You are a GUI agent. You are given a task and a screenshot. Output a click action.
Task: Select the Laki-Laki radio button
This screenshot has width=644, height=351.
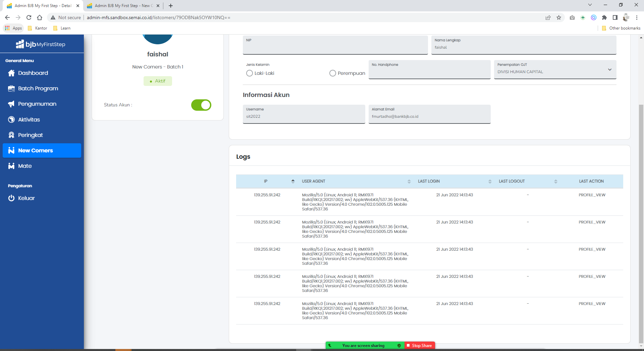[x=250, y=73]
